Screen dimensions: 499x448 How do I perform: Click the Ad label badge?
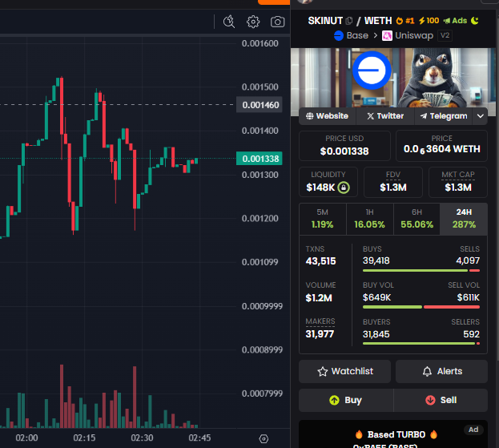click(473, 430)
